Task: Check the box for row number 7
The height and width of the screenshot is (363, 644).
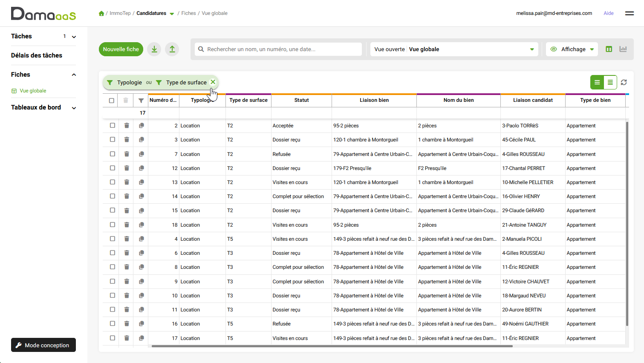Action: [x=113, y=154]
